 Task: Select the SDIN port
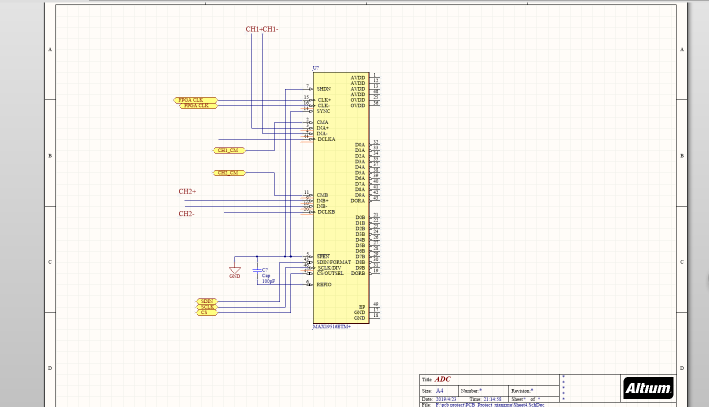click(x=207, y=301)
